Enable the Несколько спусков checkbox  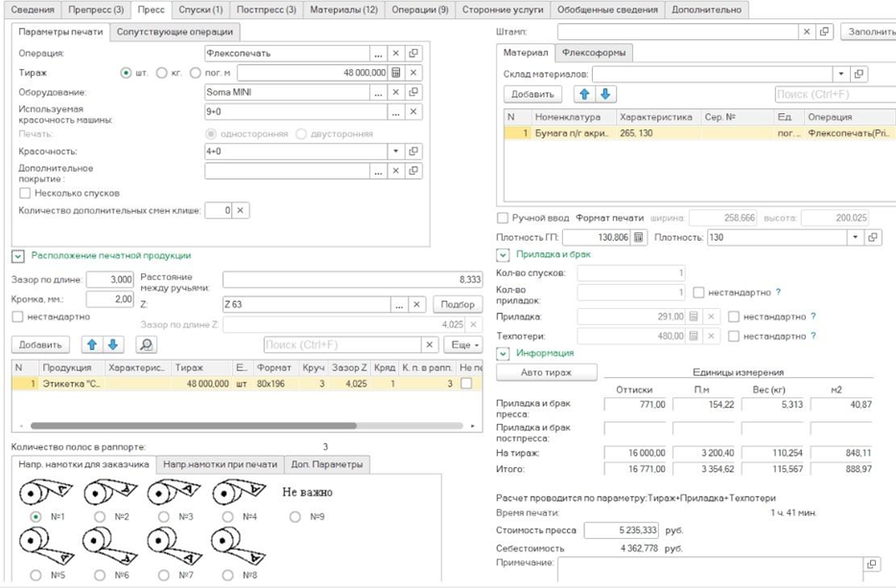25,193
